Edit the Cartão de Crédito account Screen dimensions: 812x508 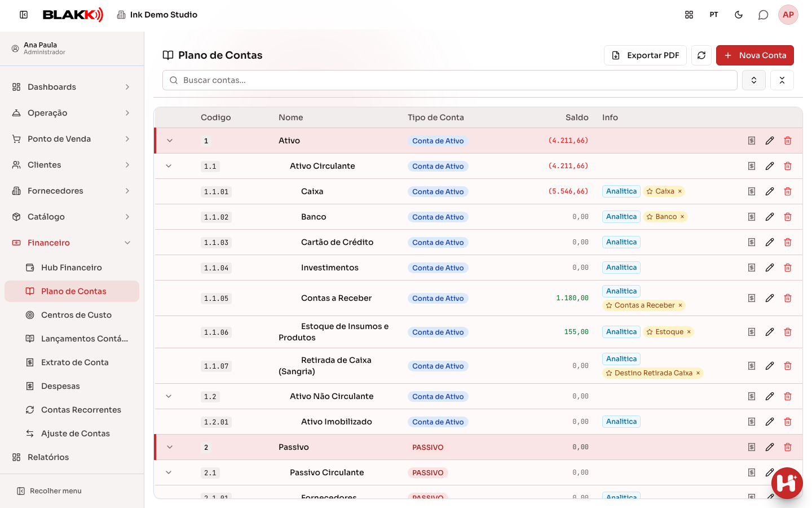coord(770,242)
